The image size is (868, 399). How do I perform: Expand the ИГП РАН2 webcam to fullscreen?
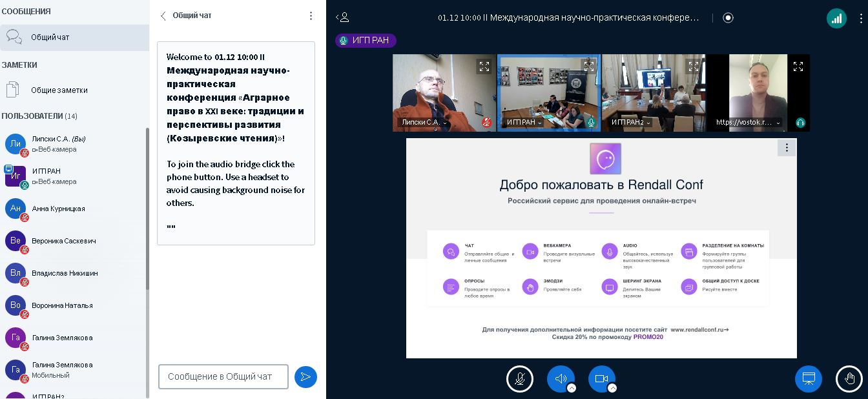coord(693,66)
